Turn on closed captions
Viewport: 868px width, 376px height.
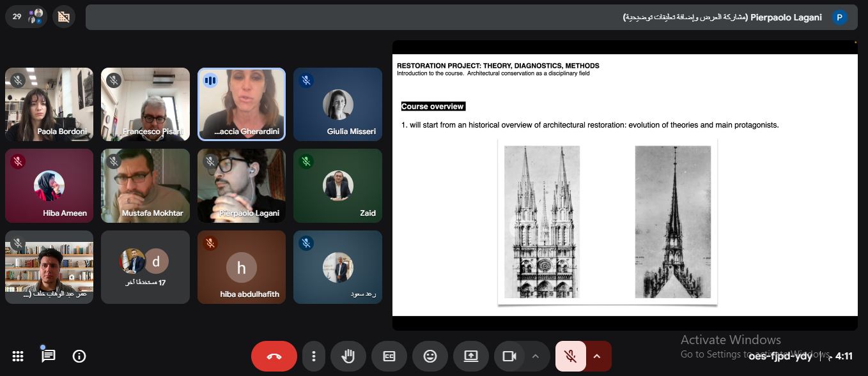tap(389, 356)
